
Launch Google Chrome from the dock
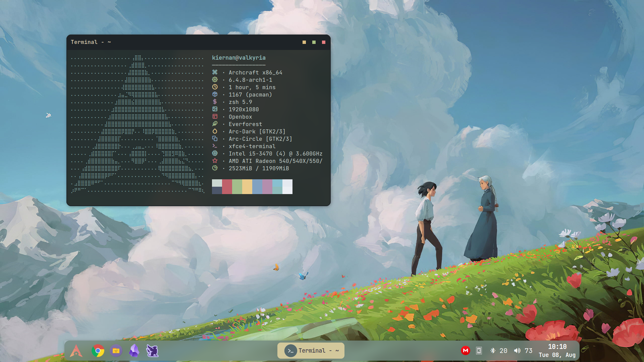[98, 351]
